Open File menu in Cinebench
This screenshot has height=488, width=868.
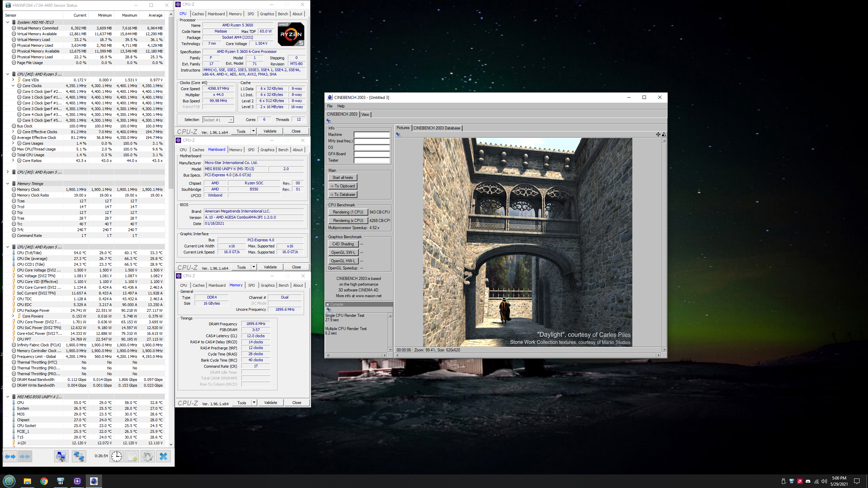point(330,106)
